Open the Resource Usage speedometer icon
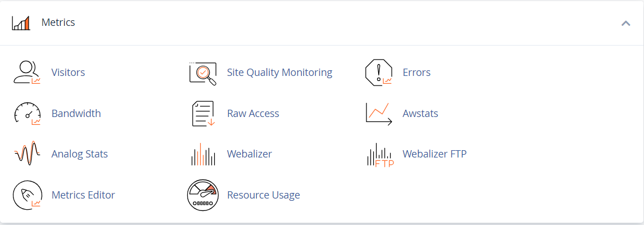This screenshot has width=644, height=225. point(203,195)
